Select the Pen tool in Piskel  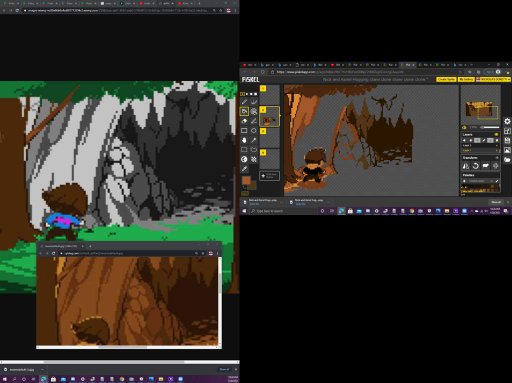click(244, 102)
